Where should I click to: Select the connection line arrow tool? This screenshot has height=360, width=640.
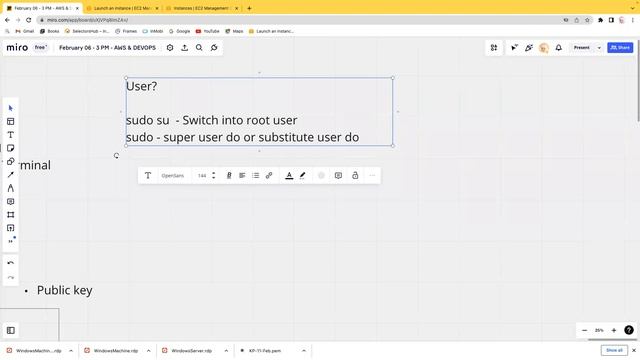pos(11,175)
